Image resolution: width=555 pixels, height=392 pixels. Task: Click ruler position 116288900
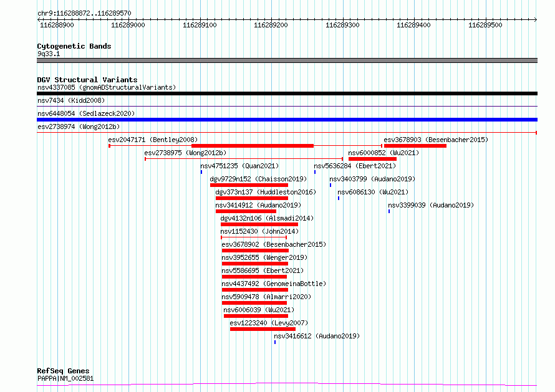click(x=57, y=25)
